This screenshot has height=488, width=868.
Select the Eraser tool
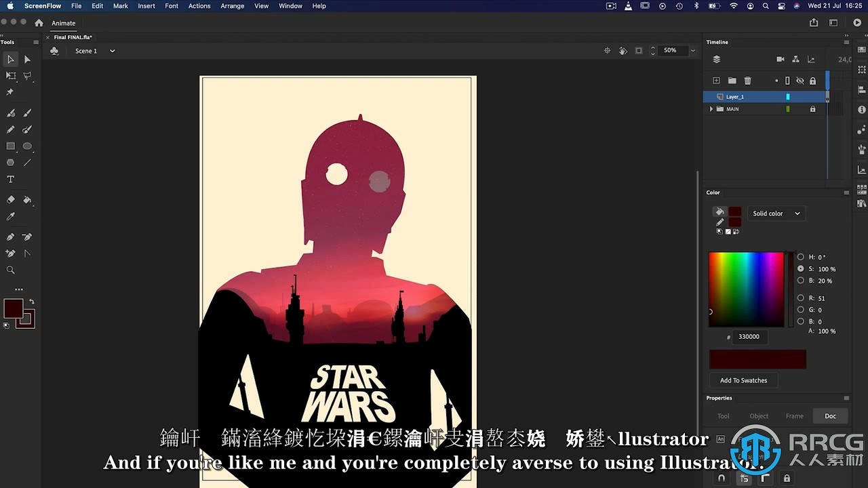[10, 200]
